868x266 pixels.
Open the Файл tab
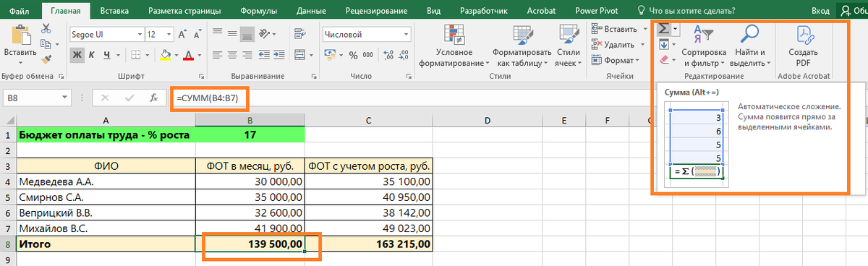coord(20,11)
